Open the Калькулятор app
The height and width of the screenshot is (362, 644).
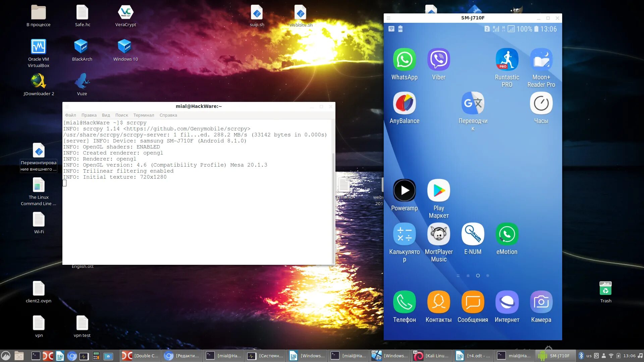(404, 234)
